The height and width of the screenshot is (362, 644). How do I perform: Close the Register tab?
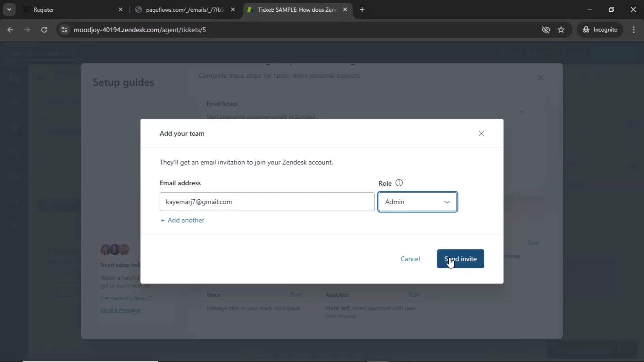pos(121,10)
